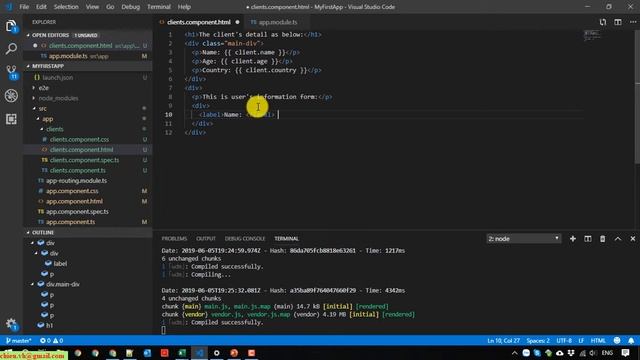Viewport: 640px width, 360px height.
Task: Open notifications bell in status bar
Action: coord(631,340)
